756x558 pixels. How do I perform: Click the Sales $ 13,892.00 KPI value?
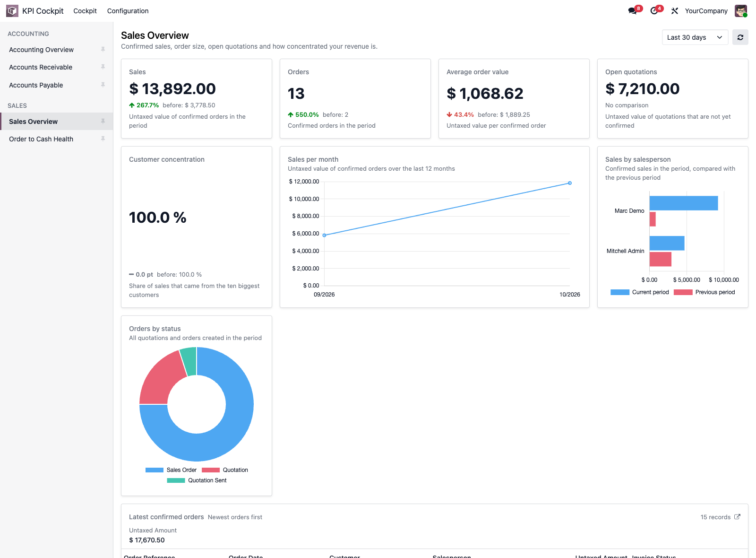pos(172,89)
